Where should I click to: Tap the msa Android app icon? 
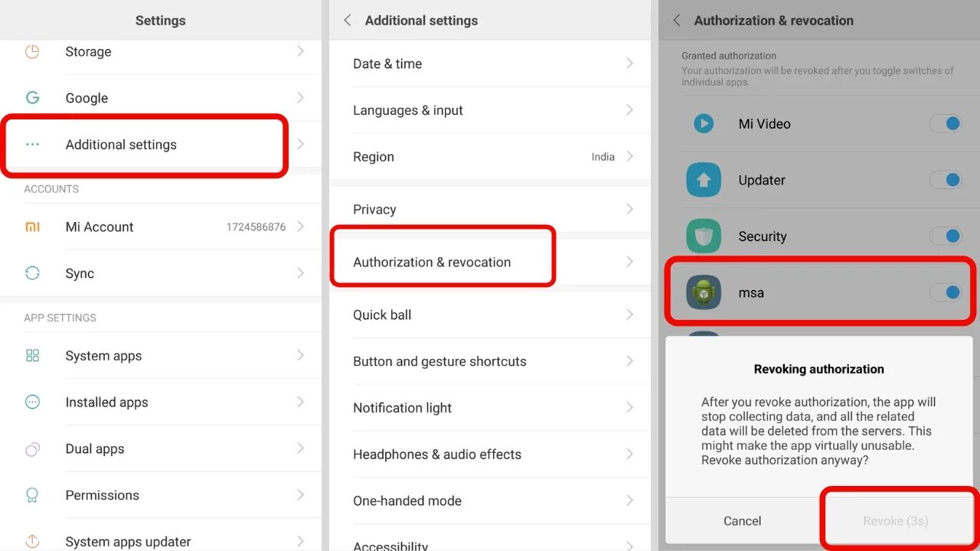tap(704, 293)
